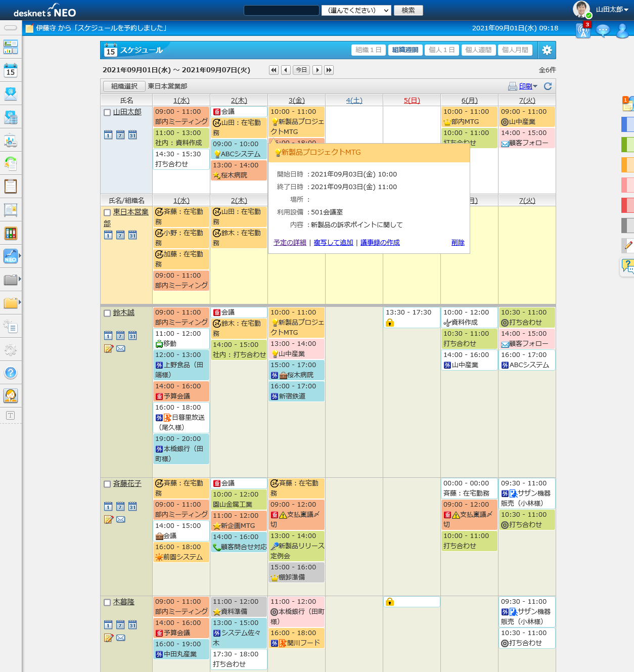Switch to the 個人月間 view tab

coord(515,50)
